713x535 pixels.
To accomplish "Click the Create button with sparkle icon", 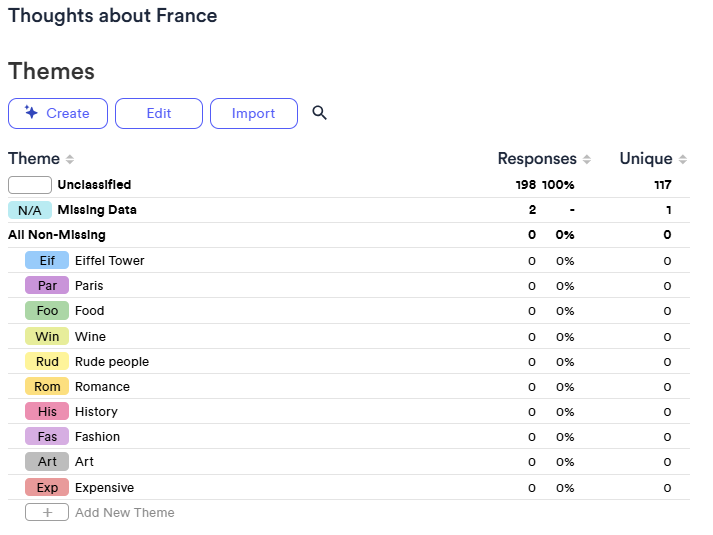I will [58, 113].
